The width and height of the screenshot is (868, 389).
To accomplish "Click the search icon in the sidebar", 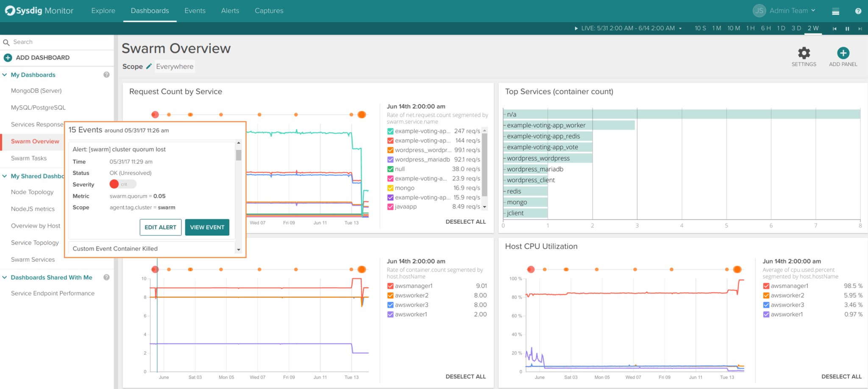I will (6, 42).
